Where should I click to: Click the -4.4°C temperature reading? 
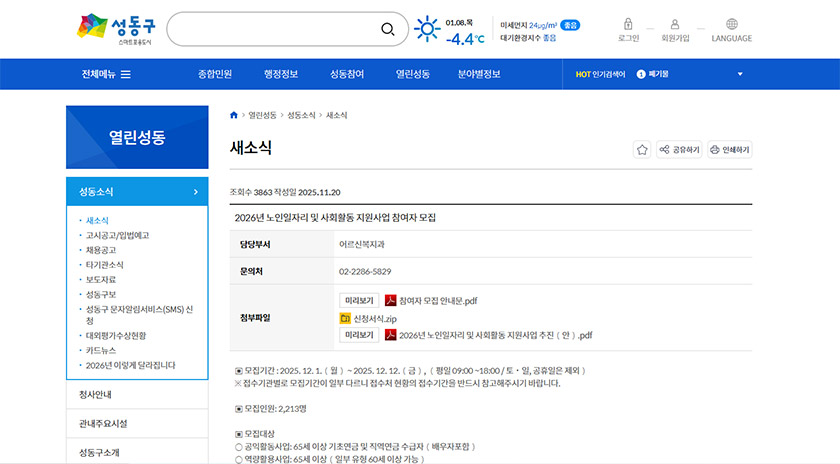click(x=465, y=39)
